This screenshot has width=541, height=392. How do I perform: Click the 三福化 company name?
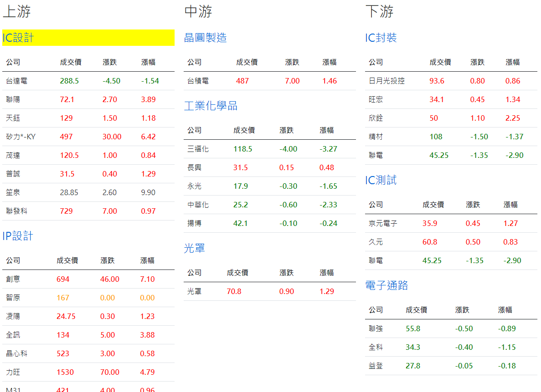(198, 149)
